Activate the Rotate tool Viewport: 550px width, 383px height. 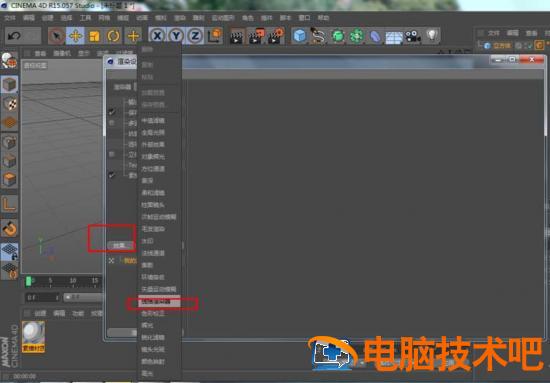coord(113,36)
